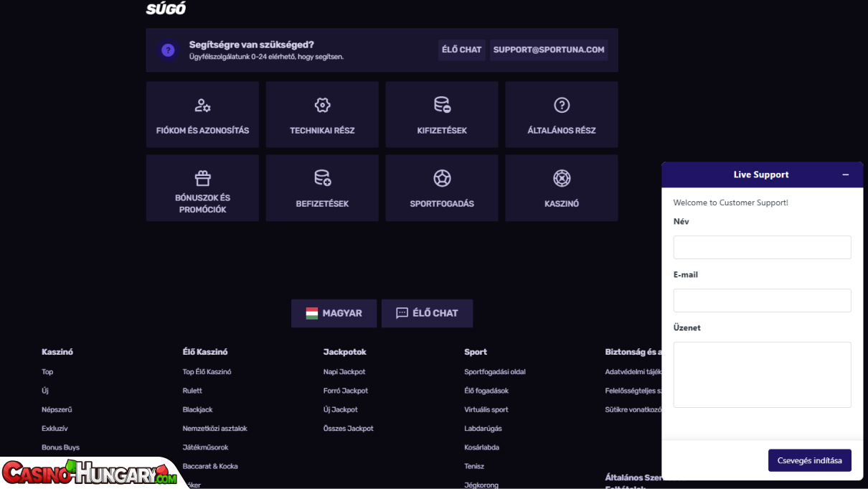Image resolution: width=868 pixels, height=489 pixels.
Task: Click Jackpotok footer column heading
Action: (345, 352)
